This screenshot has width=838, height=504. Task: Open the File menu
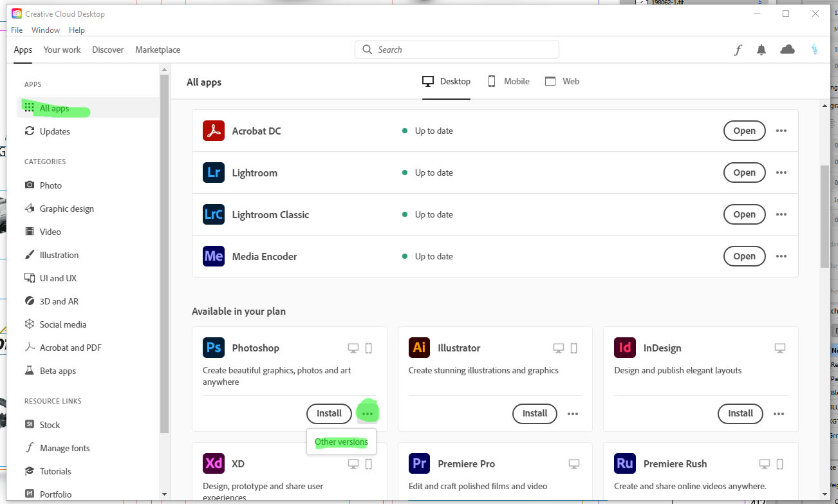[x=17, y=30]
